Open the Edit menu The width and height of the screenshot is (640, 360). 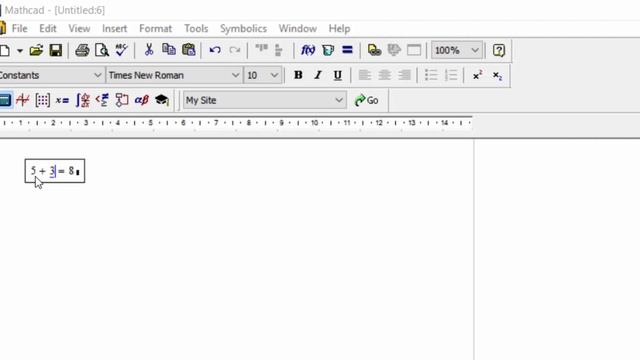(x=48, y=29)
